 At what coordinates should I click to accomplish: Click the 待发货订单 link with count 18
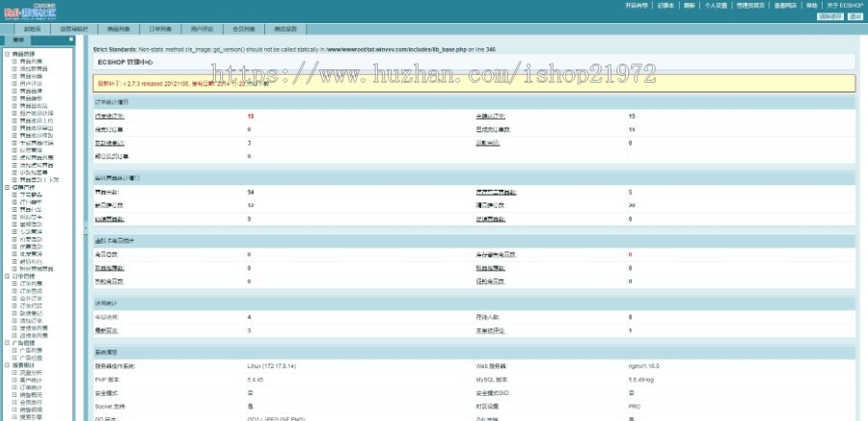click(x=110, y=117)
